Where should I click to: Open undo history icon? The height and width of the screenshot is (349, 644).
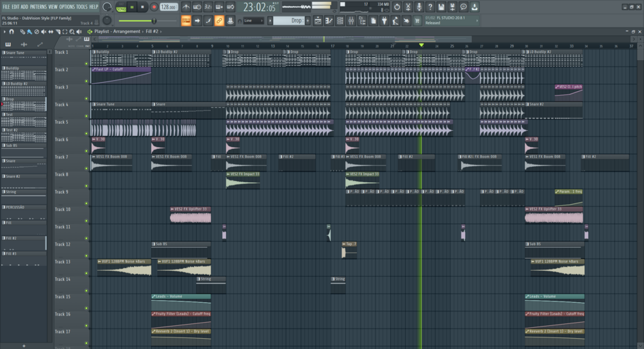click(x=397, y=7)
